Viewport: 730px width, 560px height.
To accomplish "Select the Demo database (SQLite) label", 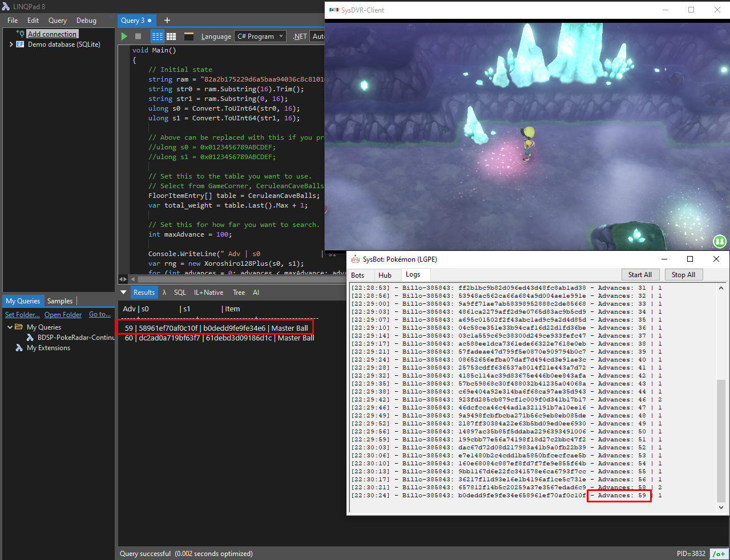I will point(64,44).
